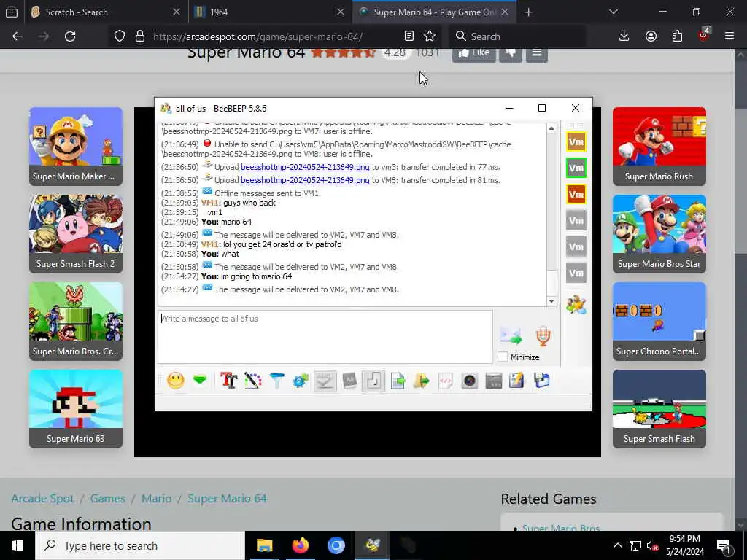This screenshot has width=747, height=560.
Task: Click the Firefox Search box
Action: coord(517,36)
